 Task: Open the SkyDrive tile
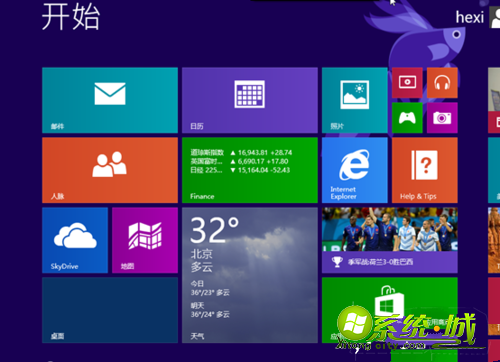tap(75, 240)
